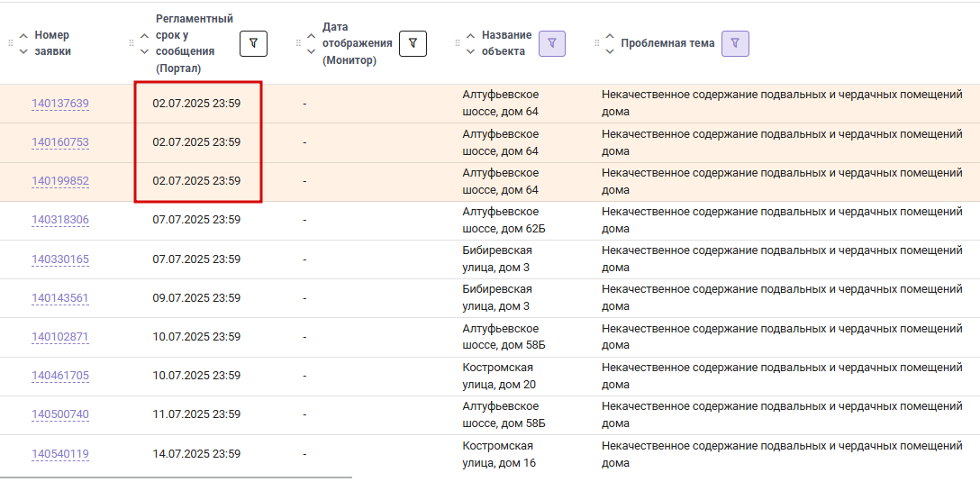Click the Регламентный срок у сообщения header
The height and width of the screenshot is (482, 980).
[x=195, y=43]
